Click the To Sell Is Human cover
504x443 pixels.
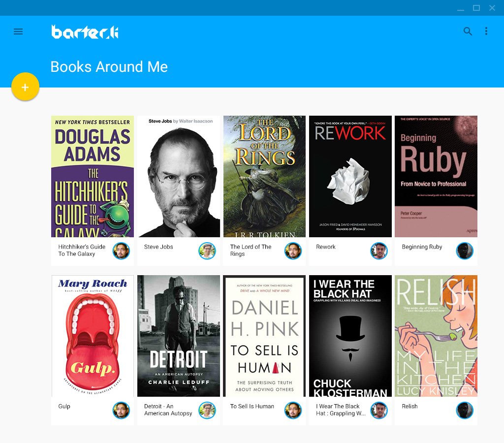pos(264,336)
